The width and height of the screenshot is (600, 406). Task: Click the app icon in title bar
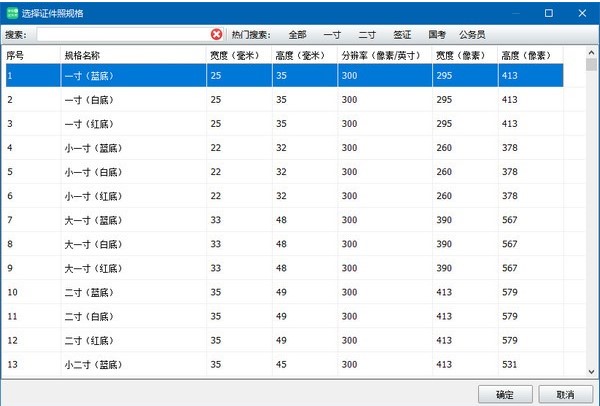click(11, 12)
